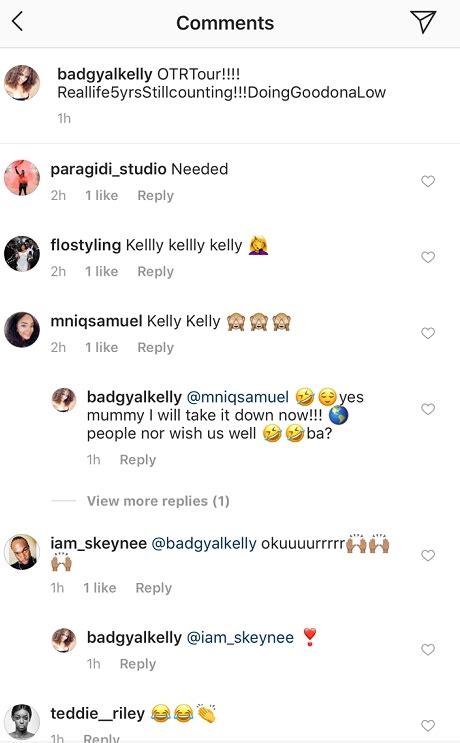
Task: Reply to paragidi_studio's comment
Action: (x=155, y=195)
